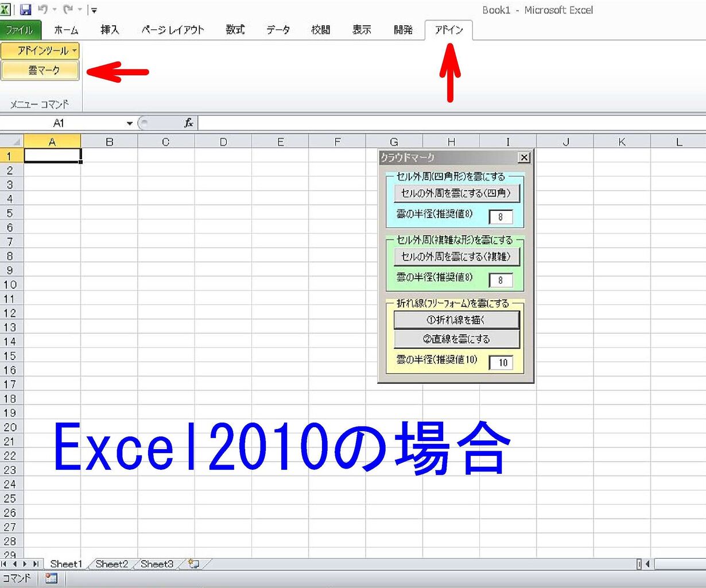Image resolution: width=706 pixels, height=588 pixels.
Task: Click the radius field showing 10
Action: tap(501, 362)
